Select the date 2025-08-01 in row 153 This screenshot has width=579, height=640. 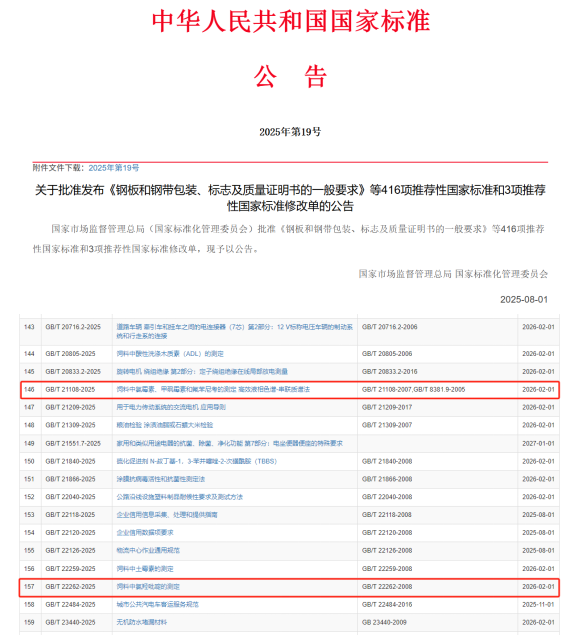click(538, 515)
